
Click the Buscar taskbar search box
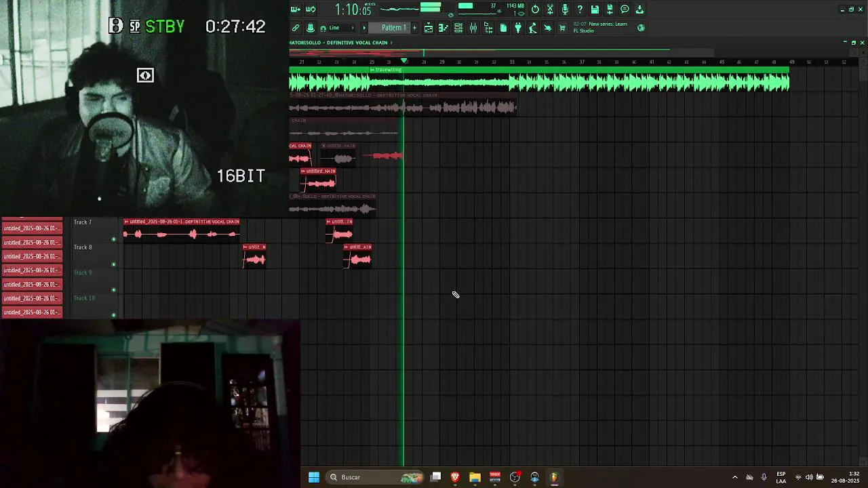pyautogui.click(x=375, y=477)
